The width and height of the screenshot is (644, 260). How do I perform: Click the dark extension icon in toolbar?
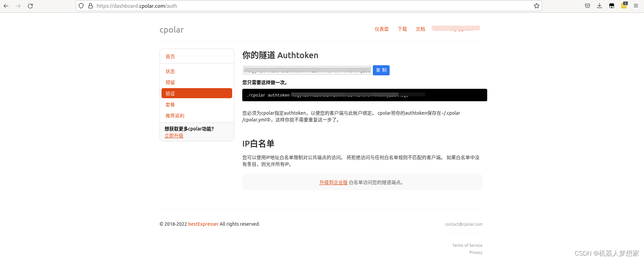[612, 6]
